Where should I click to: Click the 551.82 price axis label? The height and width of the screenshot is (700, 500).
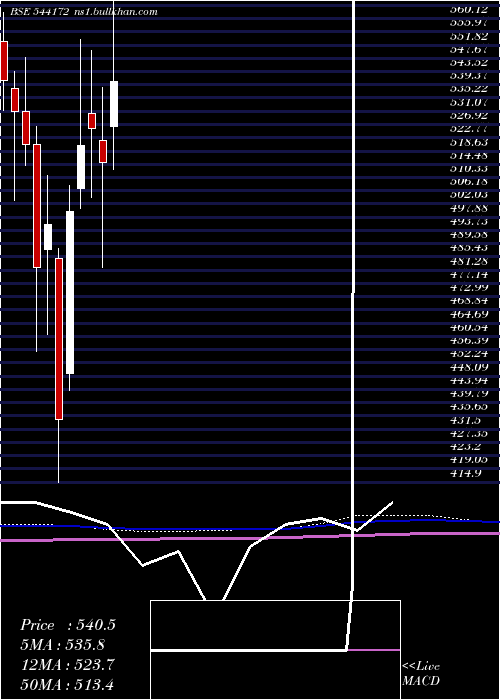coord(468,36)
